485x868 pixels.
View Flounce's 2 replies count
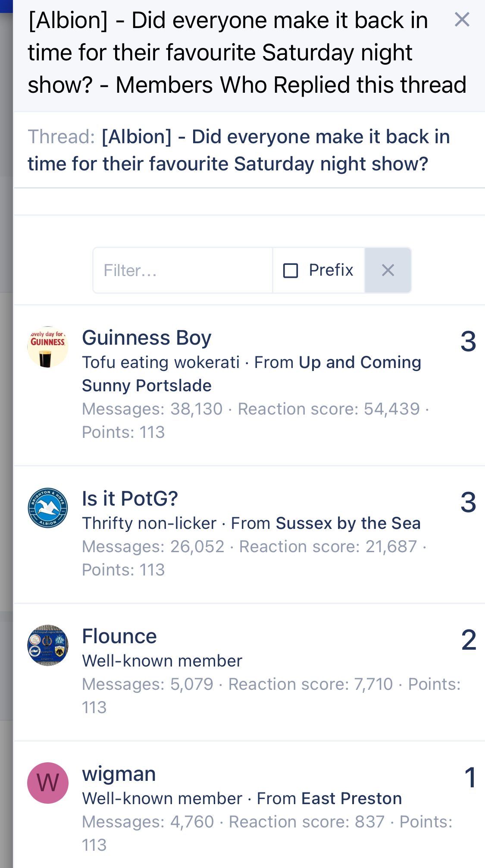[x=469, y=640]
